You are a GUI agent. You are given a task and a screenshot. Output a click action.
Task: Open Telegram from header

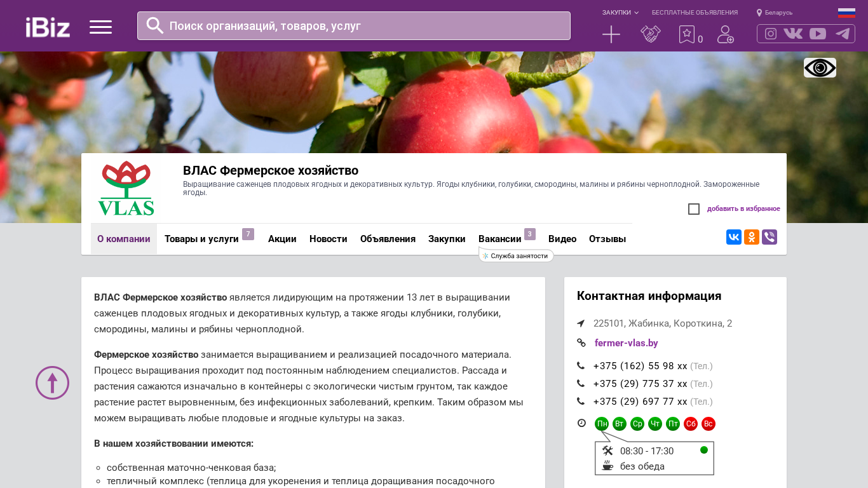(x=843, y=34)
